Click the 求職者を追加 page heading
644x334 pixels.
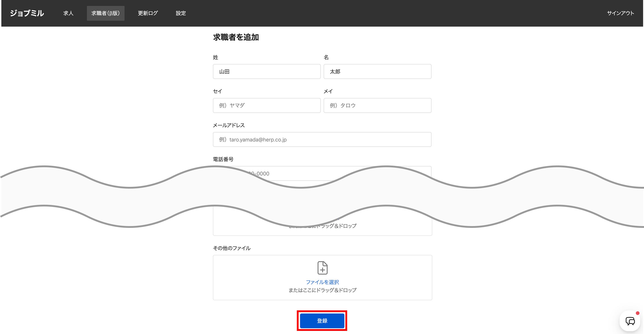coord(236,37)
